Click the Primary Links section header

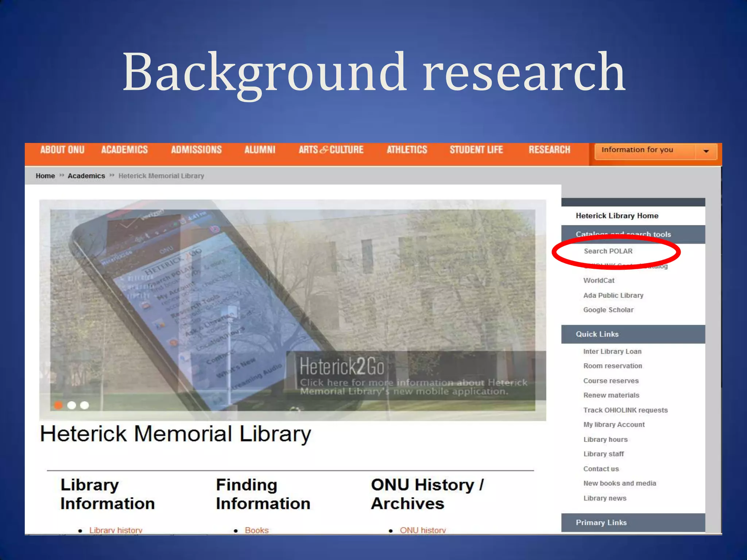pos(633,523)
